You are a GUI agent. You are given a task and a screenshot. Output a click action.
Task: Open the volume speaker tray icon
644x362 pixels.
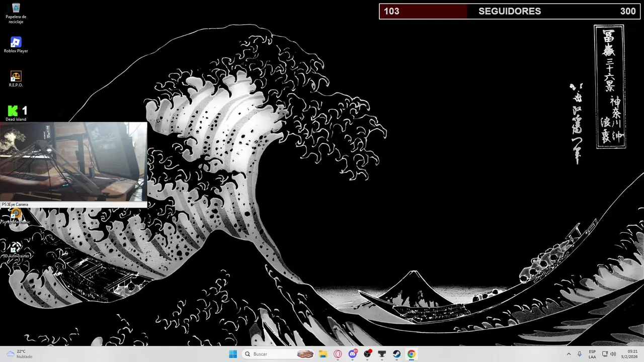613,354
